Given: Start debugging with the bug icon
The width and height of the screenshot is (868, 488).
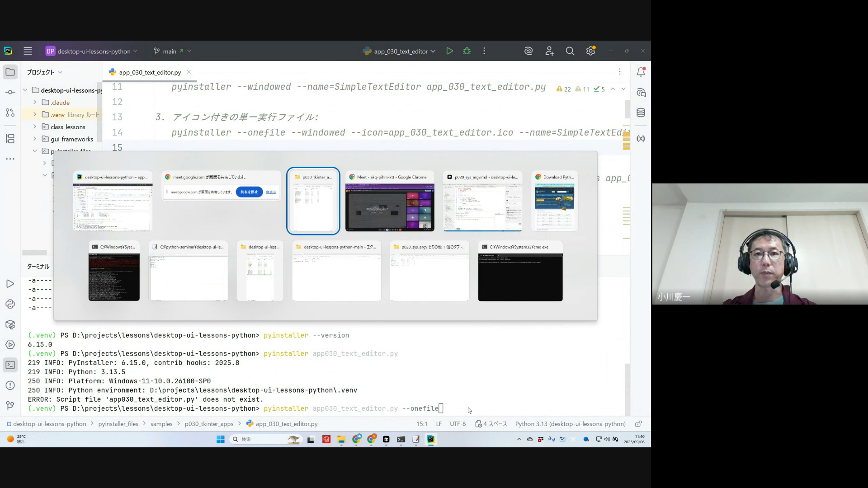Looking at the screenshot, I should (x=467, y=51).
